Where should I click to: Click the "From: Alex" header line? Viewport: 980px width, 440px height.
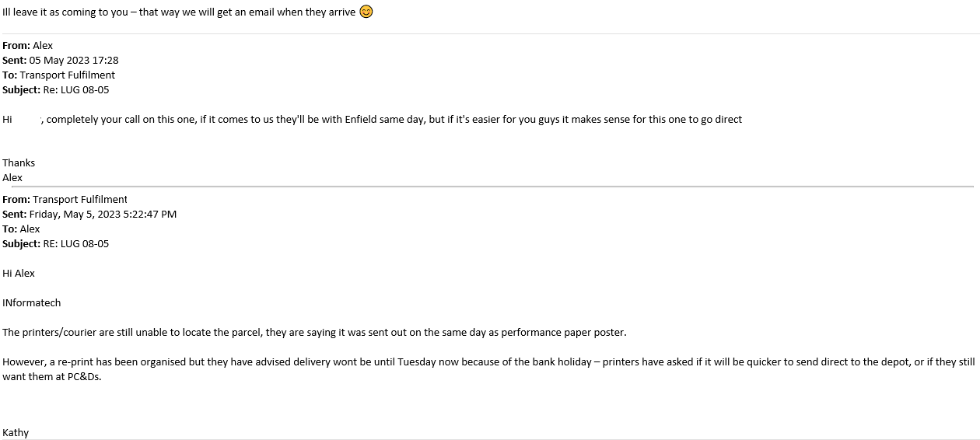coord(28,45)
